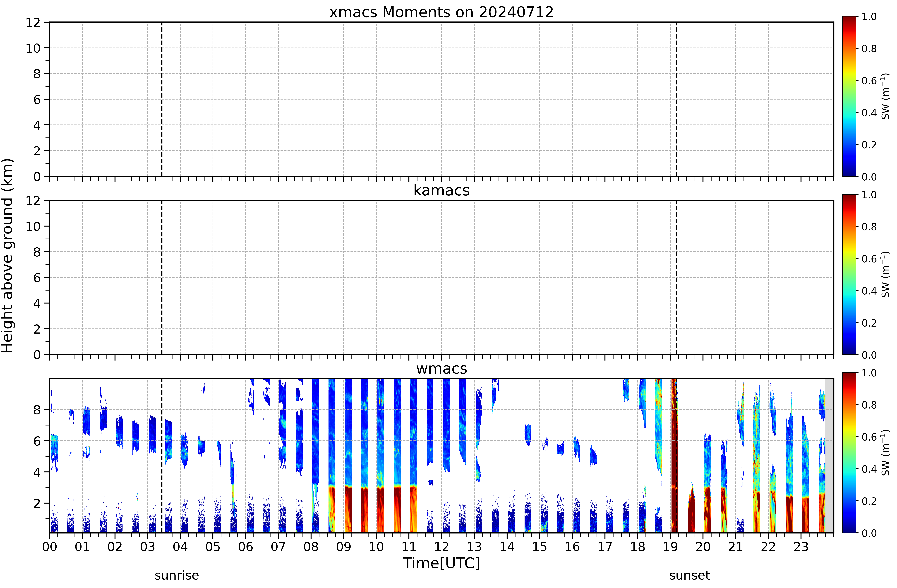Click the sunset dashed line in xmacs panel

676,99
